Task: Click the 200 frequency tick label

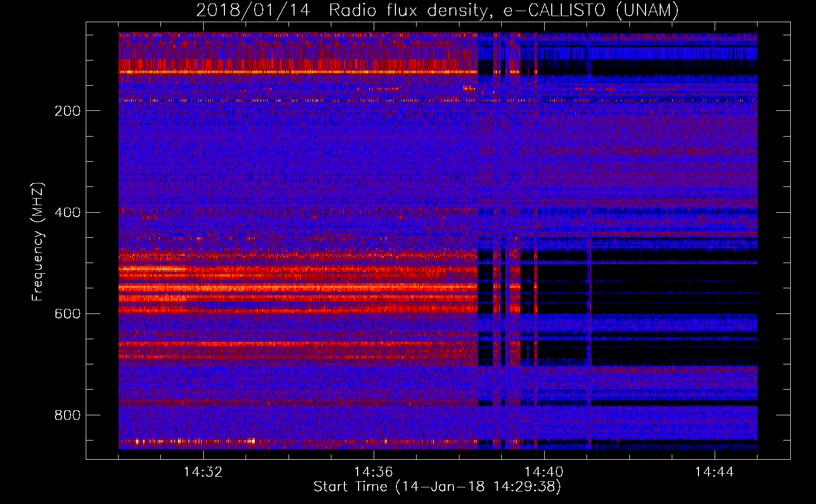Action: 68,111
